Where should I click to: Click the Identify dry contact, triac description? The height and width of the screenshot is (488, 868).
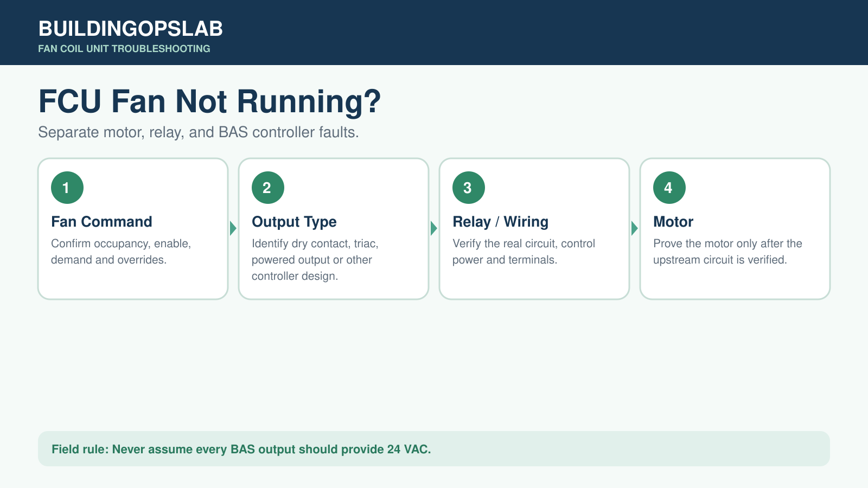coord(315,260)
